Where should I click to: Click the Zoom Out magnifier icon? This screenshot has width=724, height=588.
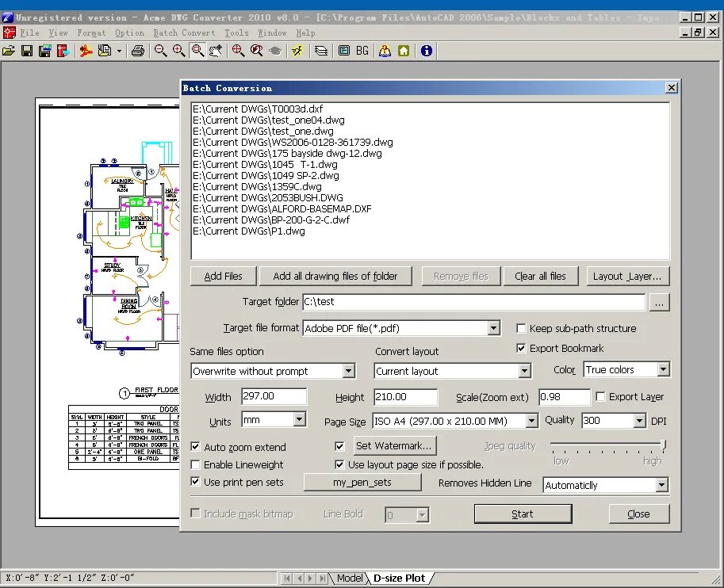tap(161, 51)
